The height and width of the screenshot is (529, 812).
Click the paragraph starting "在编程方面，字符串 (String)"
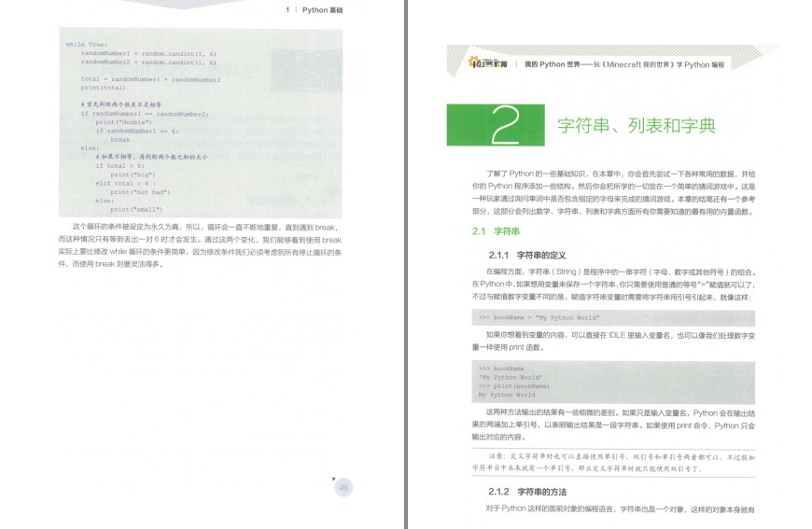tap(613, 285)
